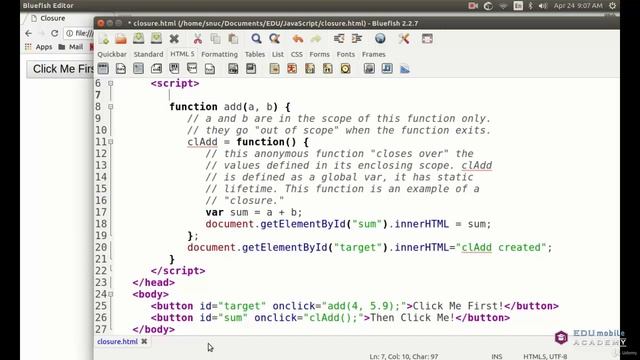
Task: Open the Tables toolbar tab
Action: pos(255,54)
